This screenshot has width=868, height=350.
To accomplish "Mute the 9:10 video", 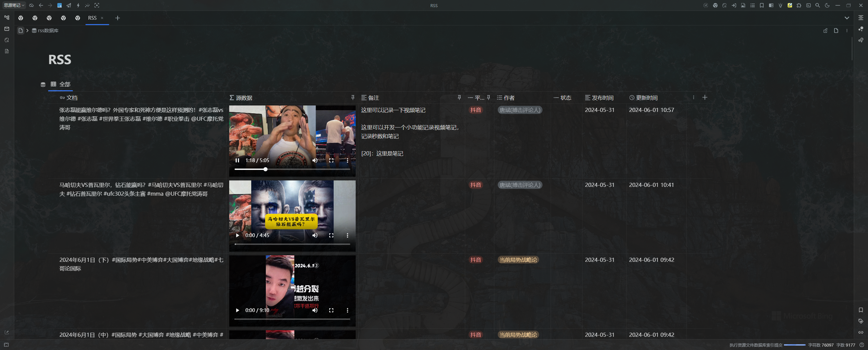I will tap(315, 310).
